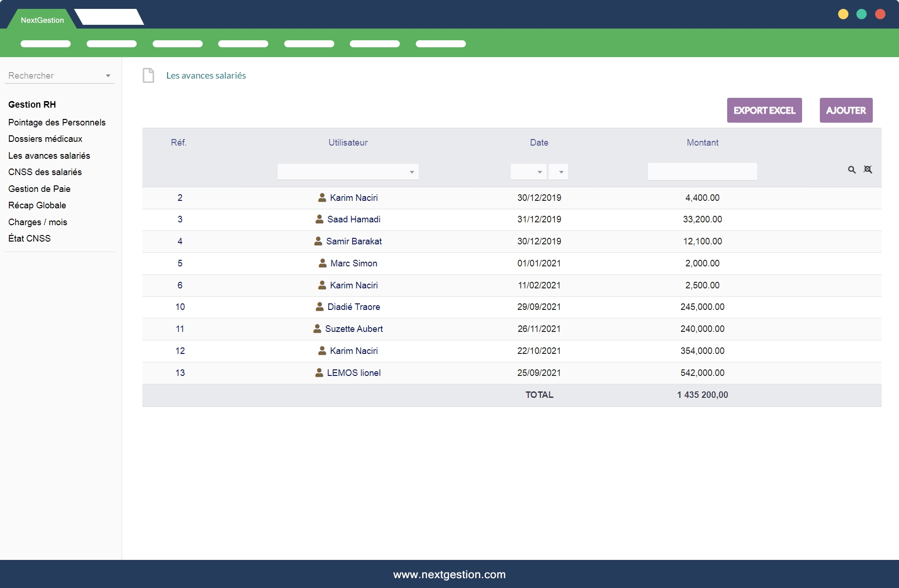Image resolution: width=899 pixels, height=588 pixels.
Task: Click user icon next to Marc Simon
Action: coord(323,263)
